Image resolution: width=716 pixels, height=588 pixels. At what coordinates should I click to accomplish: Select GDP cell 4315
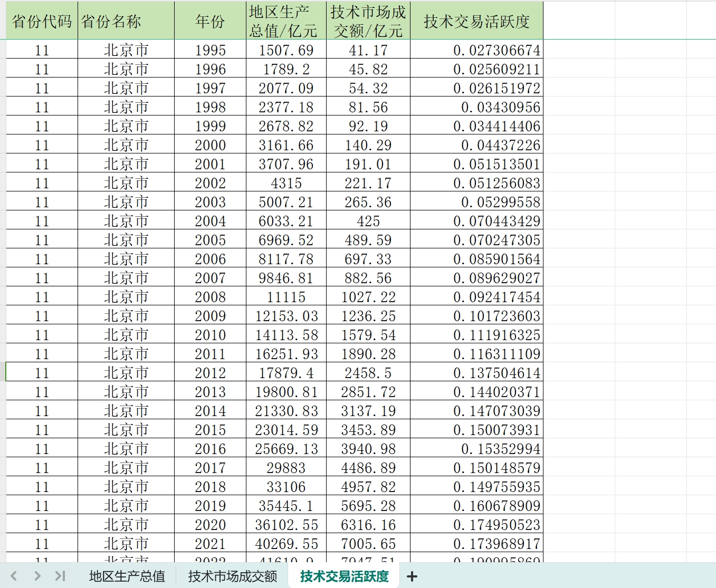pos(286,183)
